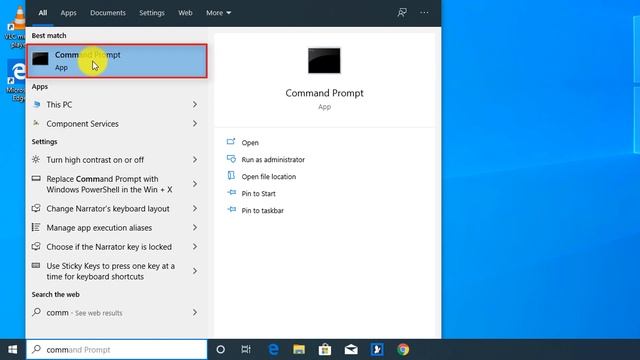Launch Google Chrome from taskbar

tap(403, 349)
